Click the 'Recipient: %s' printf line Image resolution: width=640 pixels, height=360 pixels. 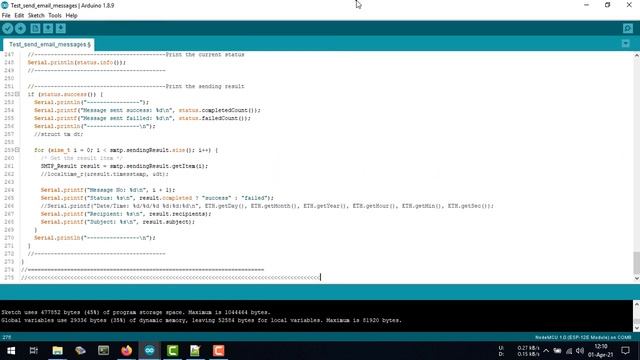click(126, 213)
